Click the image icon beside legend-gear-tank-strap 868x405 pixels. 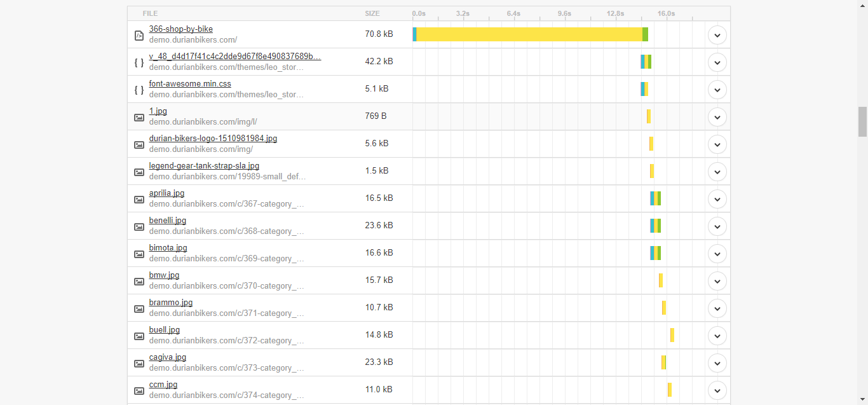tap(139, 172)
